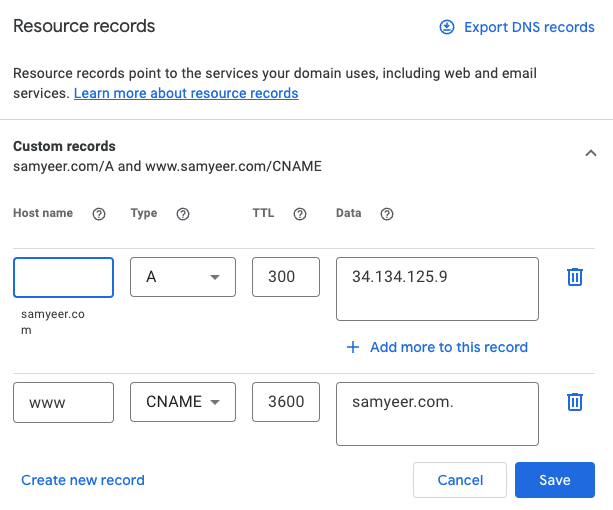Image resolution: width=613 pixels, height=510 pixels.
Task: Click the help icon beside TTL
Action: pos(297,214)
